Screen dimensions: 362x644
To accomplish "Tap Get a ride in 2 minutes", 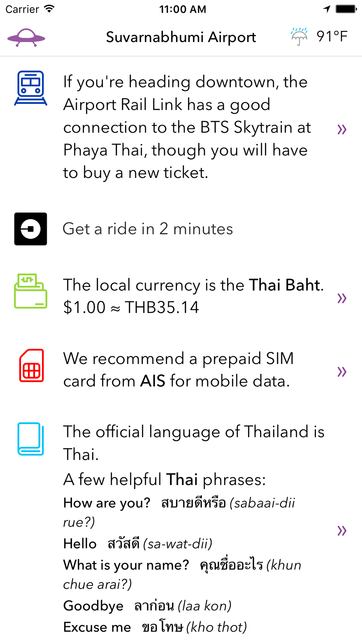I will [148, 229].
